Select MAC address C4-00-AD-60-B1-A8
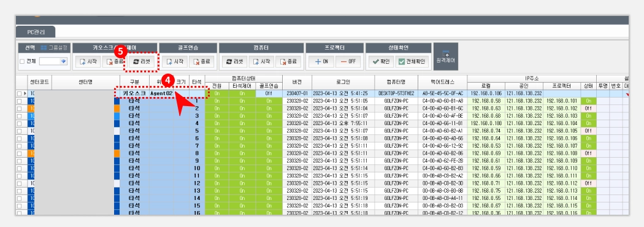Screen dimensions: 644x227 pos(442,101)
